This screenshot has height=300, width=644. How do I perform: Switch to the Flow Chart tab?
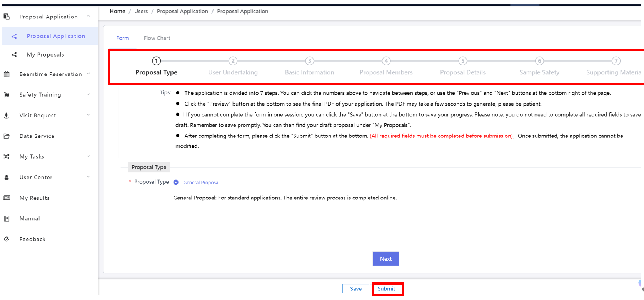[157, 38]
